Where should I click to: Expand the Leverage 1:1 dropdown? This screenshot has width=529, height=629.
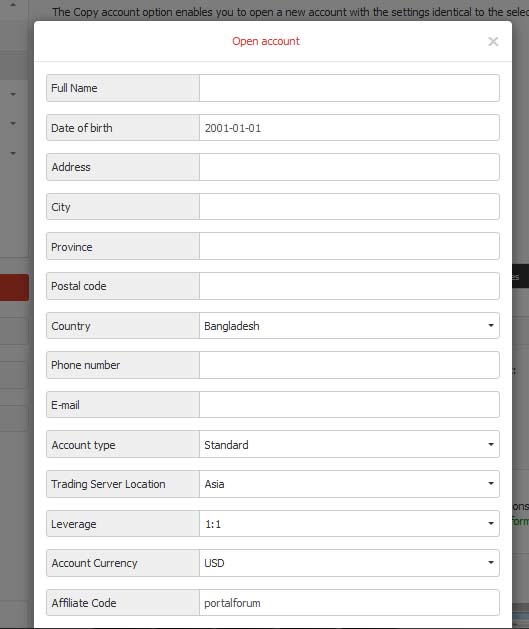[349, 523]
